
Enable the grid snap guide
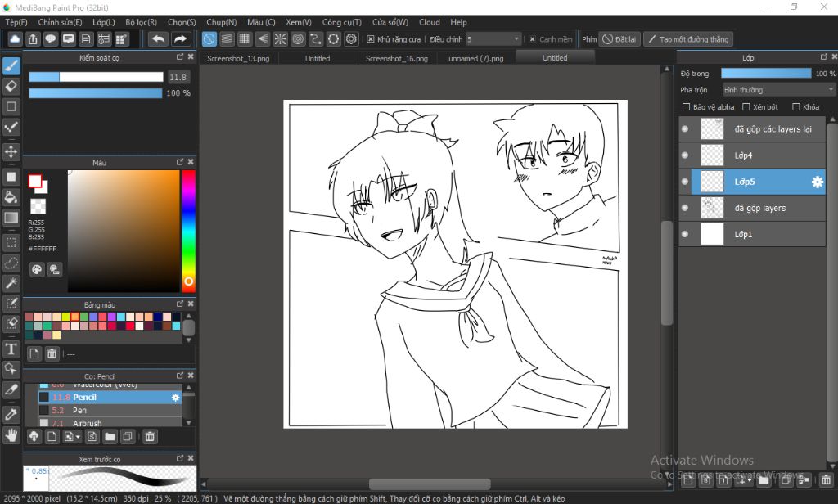tap(245, 39)
